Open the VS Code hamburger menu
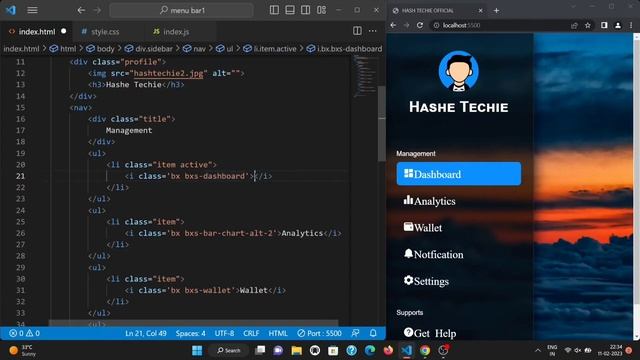 coord(32,10)
